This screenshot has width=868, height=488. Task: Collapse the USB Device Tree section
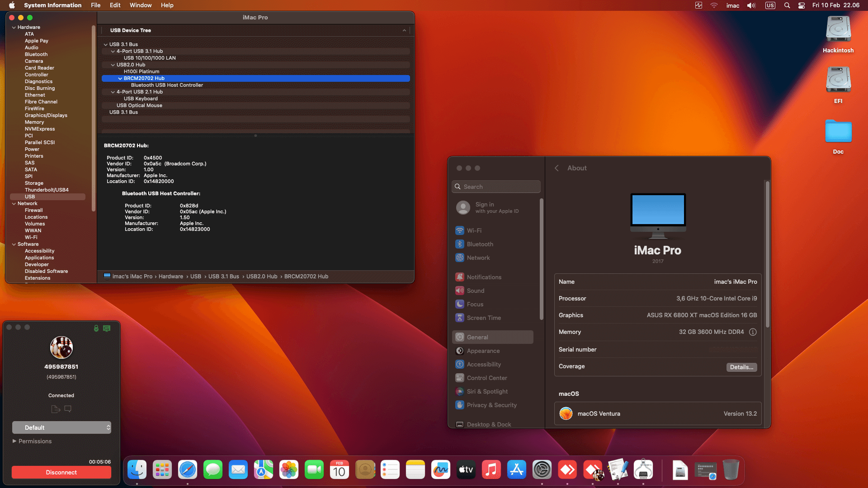point(404,30)
